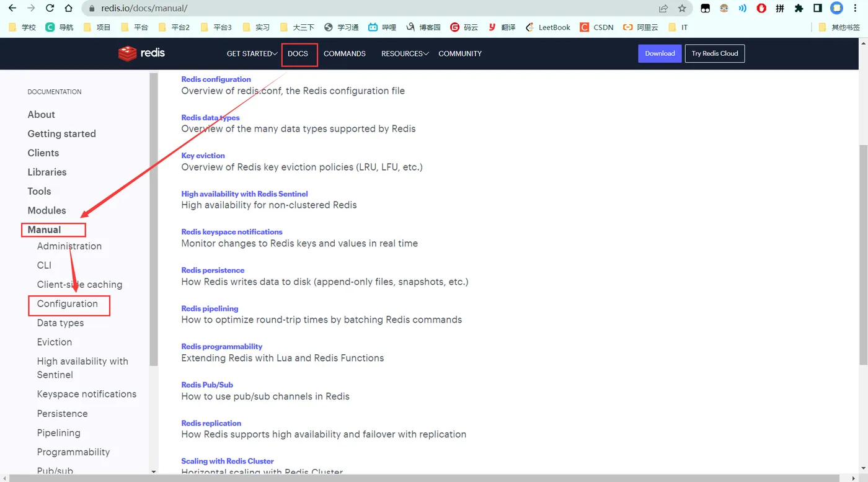Open the Redis data types link

[x=210, y=118]
